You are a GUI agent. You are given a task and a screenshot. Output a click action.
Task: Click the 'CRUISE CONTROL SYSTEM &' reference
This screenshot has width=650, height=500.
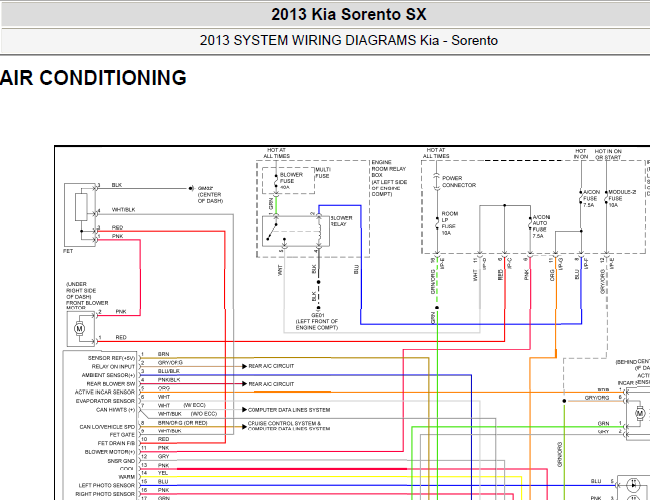tap(284, 424)
